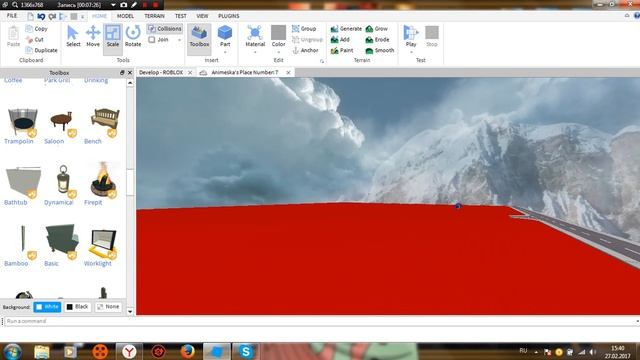Use the Erode terrain tool
This screenshot has height=360, width=640.
pyautogui.click(x=377, y=40)
